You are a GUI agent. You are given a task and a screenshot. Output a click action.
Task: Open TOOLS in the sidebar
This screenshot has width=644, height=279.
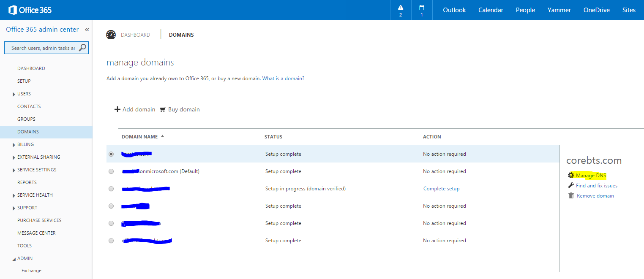25,246
